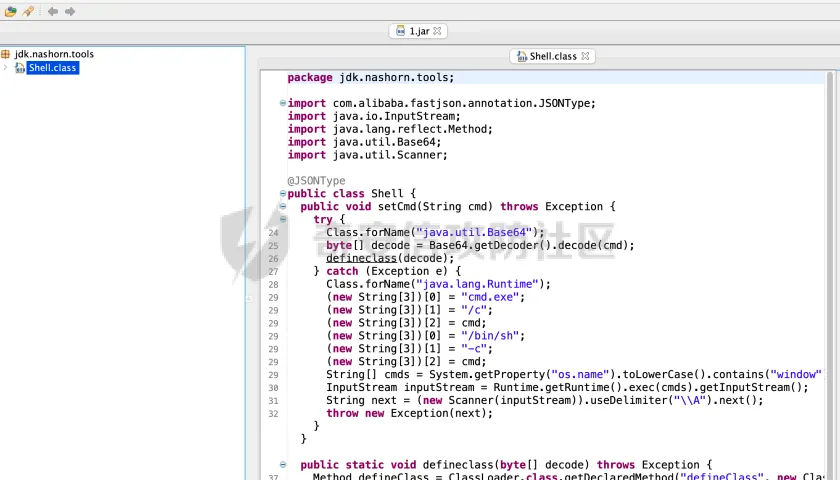Expand the Shell.class tree node
This screenshot has width=840, height=480.
5,68
